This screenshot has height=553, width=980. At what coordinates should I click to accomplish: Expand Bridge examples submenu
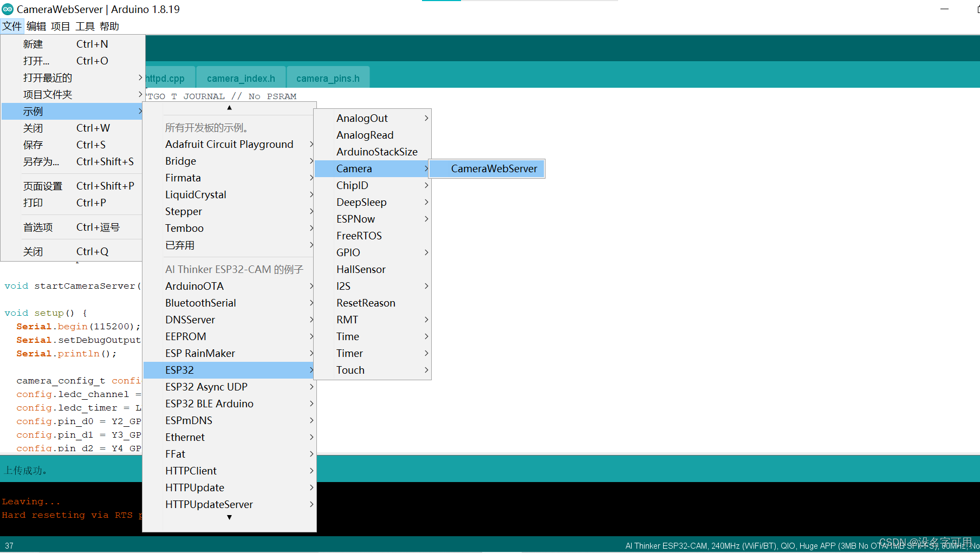tap(230, 161)
